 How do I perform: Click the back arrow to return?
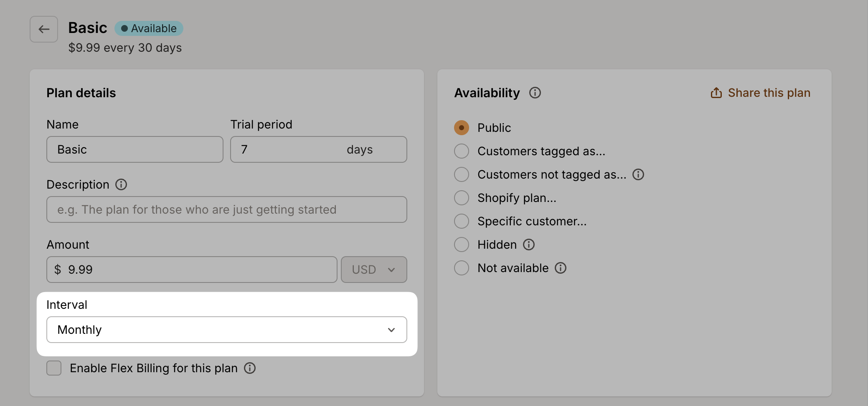[43, 29]
